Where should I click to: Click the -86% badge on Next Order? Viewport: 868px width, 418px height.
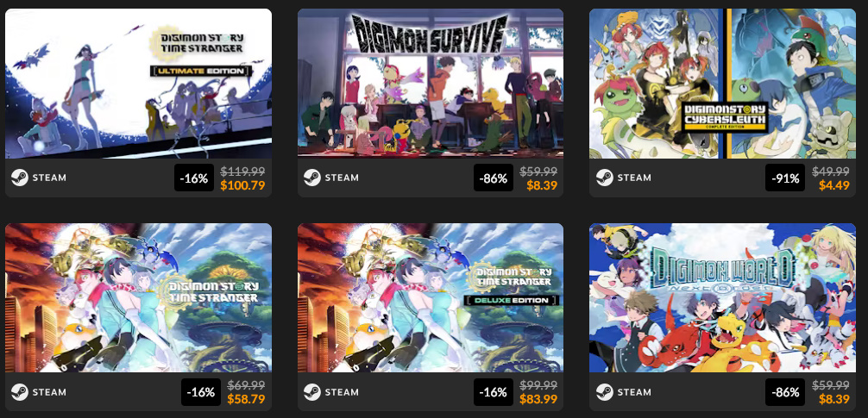pyautogui.click(x=785, y=392)
